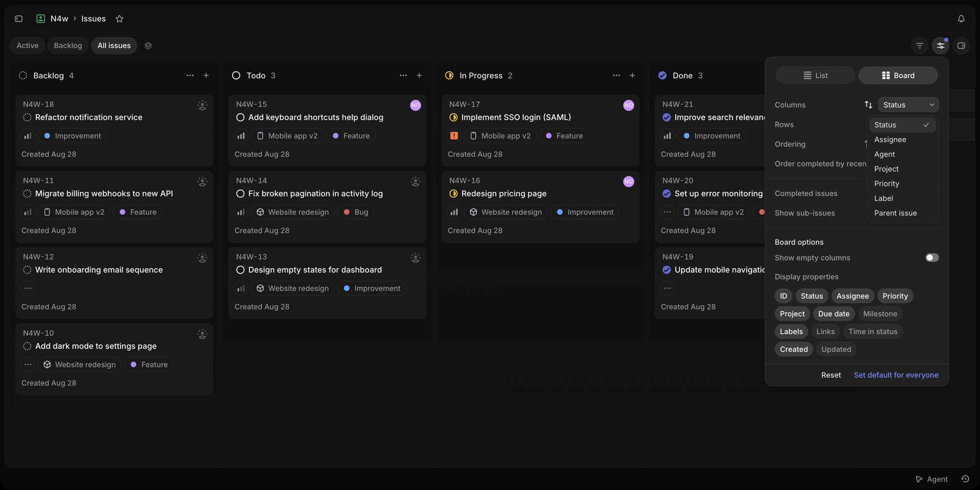The image size is (980, 490).
Task: Open the filter icon
Action: [920, 46]
